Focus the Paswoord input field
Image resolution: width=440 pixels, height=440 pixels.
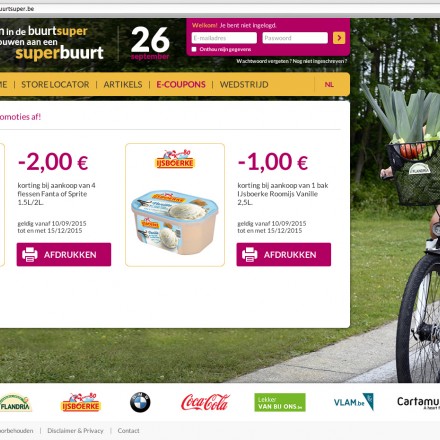pyautogui.click(x=295, y=38)
